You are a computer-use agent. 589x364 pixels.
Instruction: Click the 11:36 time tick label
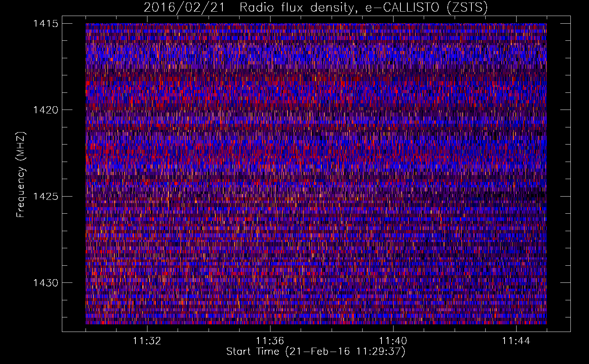(x=270, y=341)
